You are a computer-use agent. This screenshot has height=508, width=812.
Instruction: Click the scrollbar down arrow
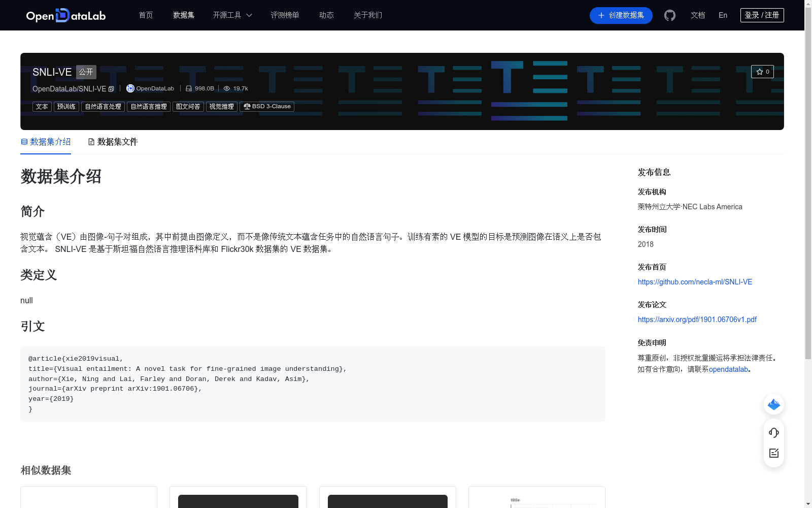pos(808,504)
